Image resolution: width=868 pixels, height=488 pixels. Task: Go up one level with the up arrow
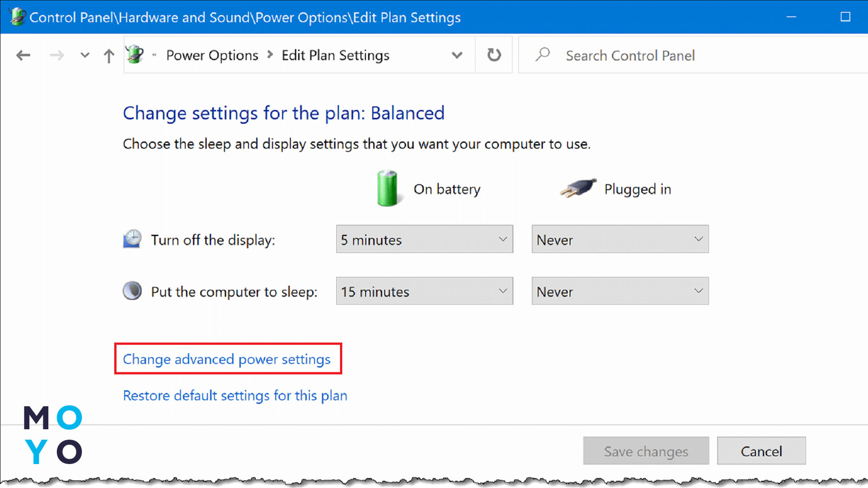[108, 56]
